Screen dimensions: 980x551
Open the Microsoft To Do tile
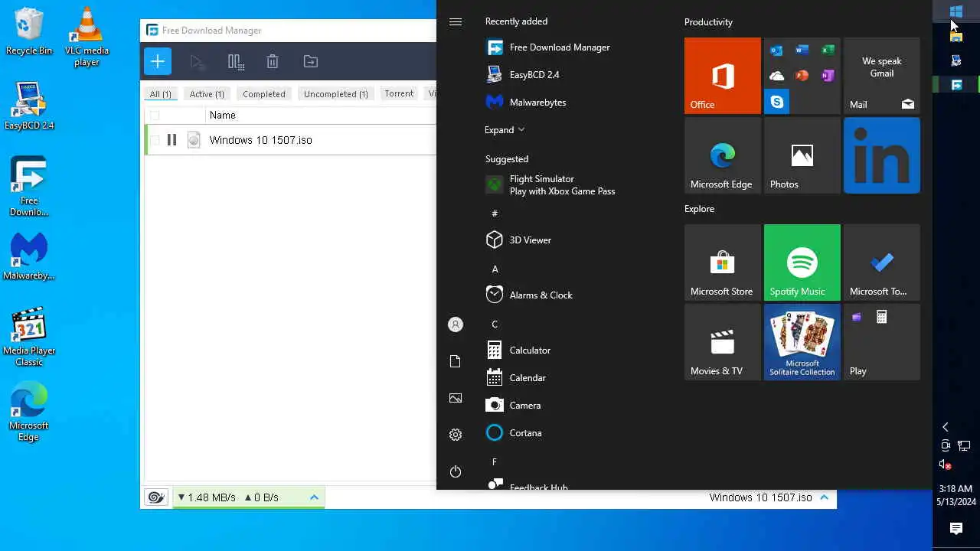coord(882,262)
